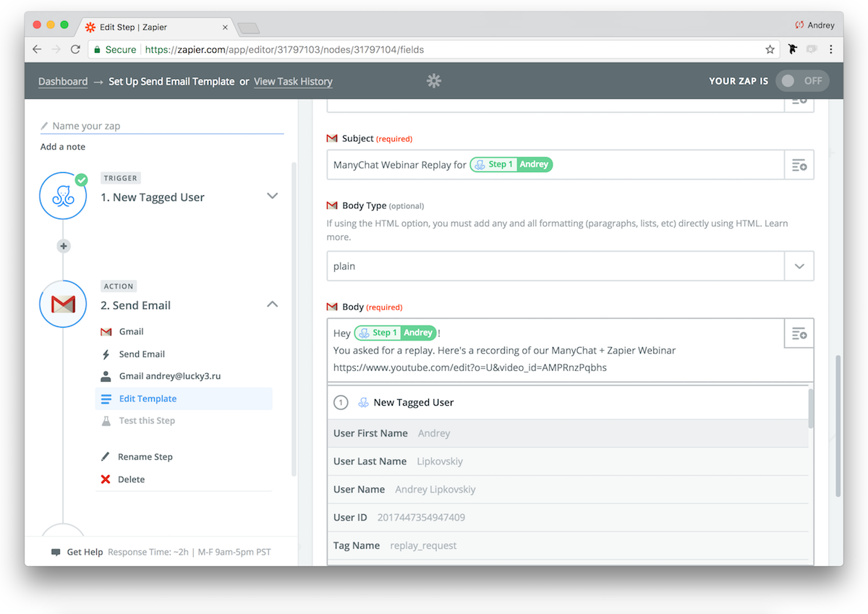Click into the Subject input field
The height and width of the screenshot is (614, 868).
point(556,165)
